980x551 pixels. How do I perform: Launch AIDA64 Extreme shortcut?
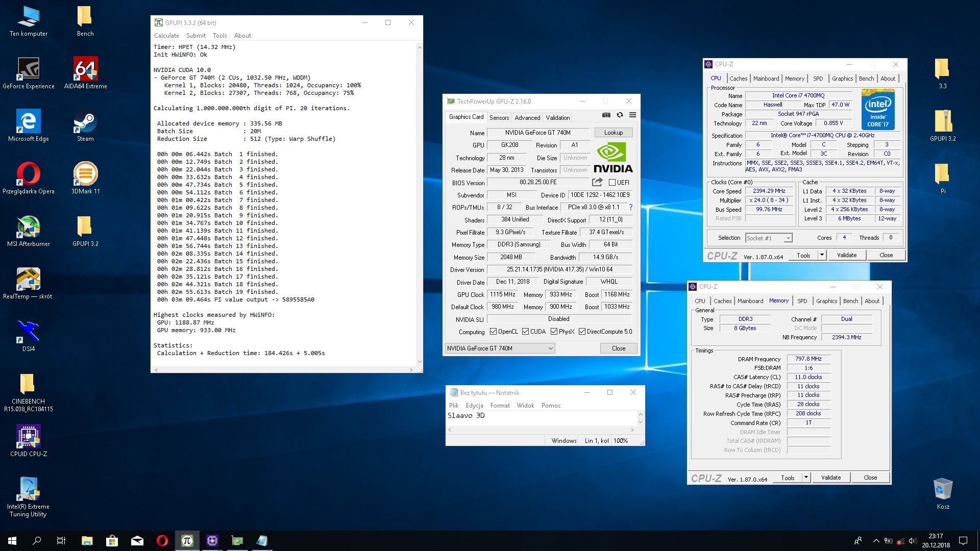click(x=85, y=73)
